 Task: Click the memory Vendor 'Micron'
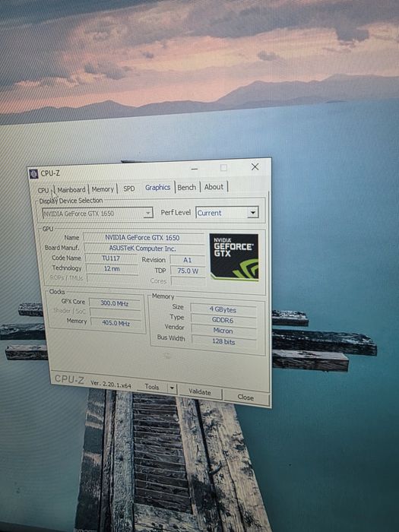tap(223, 331)
